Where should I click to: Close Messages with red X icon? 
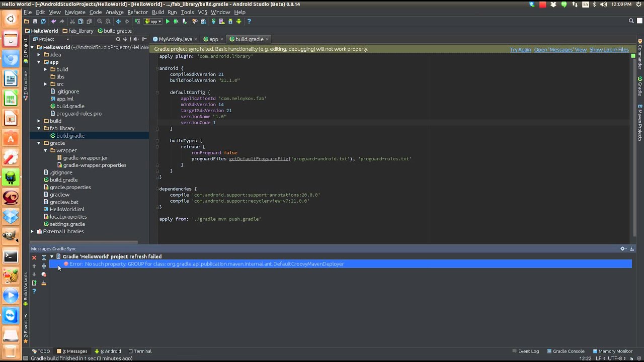click(x=34, y=257)
